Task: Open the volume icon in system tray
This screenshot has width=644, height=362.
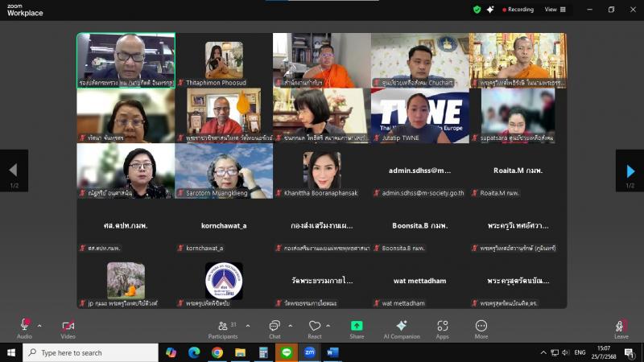Action: tap(566, 352)
